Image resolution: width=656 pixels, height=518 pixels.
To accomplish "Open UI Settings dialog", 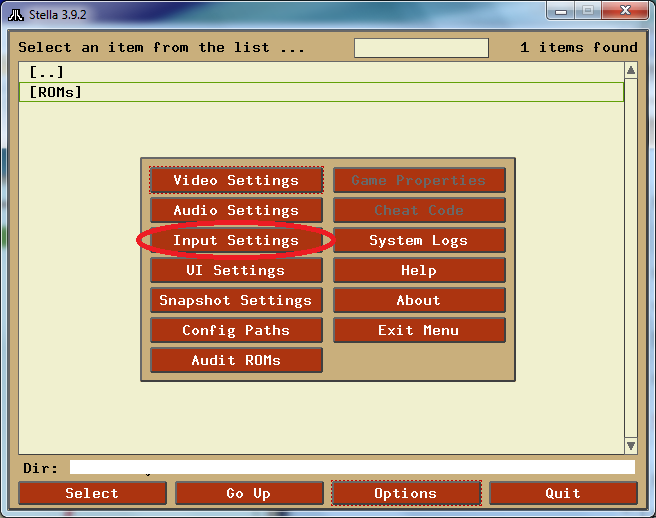I will 236,270.
